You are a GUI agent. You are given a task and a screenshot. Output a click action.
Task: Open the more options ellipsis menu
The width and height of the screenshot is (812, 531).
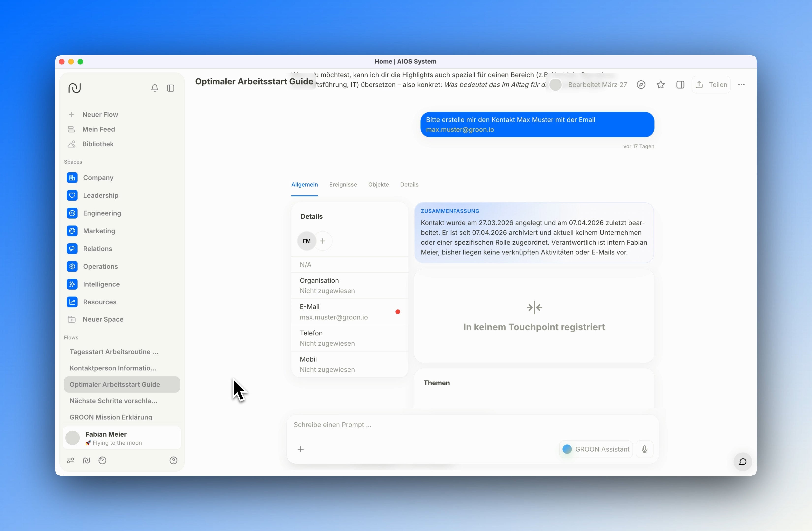click(741, 85)
